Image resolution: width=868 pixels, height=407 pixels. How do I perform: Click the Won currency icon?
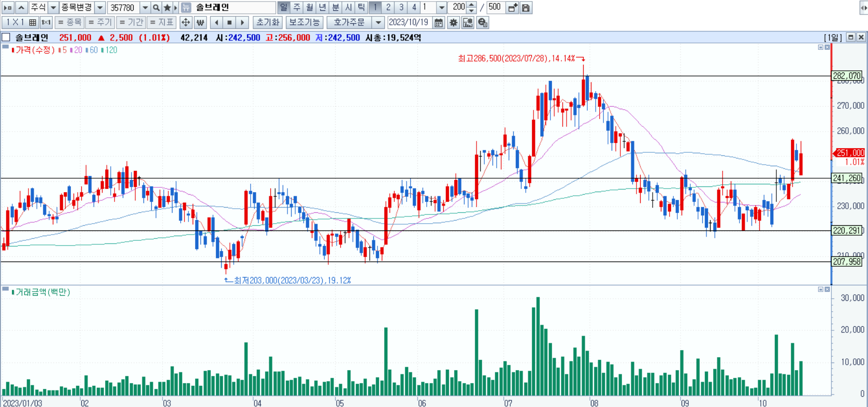(x=200, y=23)
